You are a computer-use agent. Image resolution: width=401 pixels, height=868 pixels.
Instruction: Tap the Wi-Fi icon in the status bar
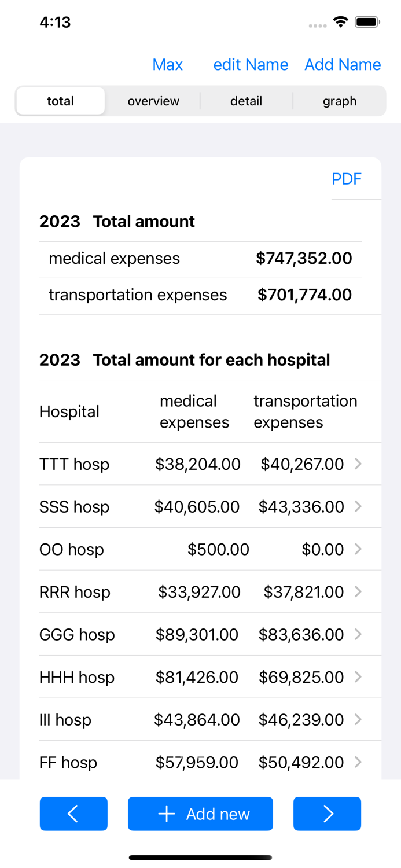340,22
